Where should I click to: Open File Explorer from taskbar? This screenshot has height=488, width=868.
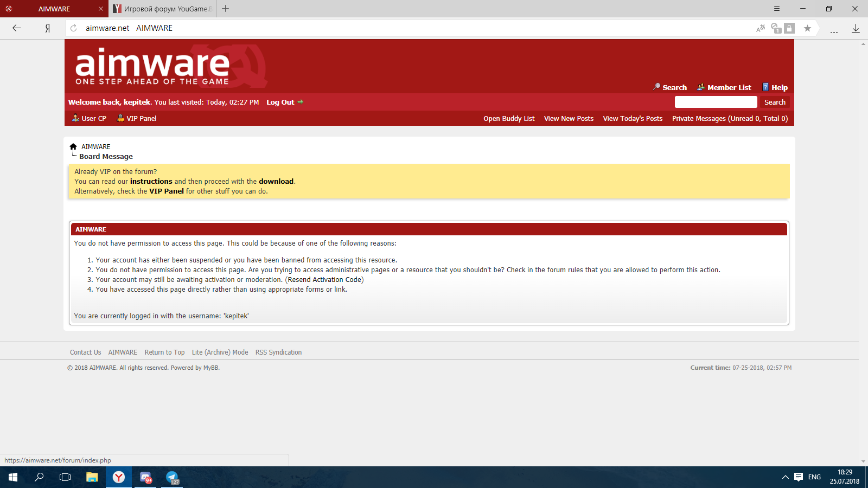(92, 477)
